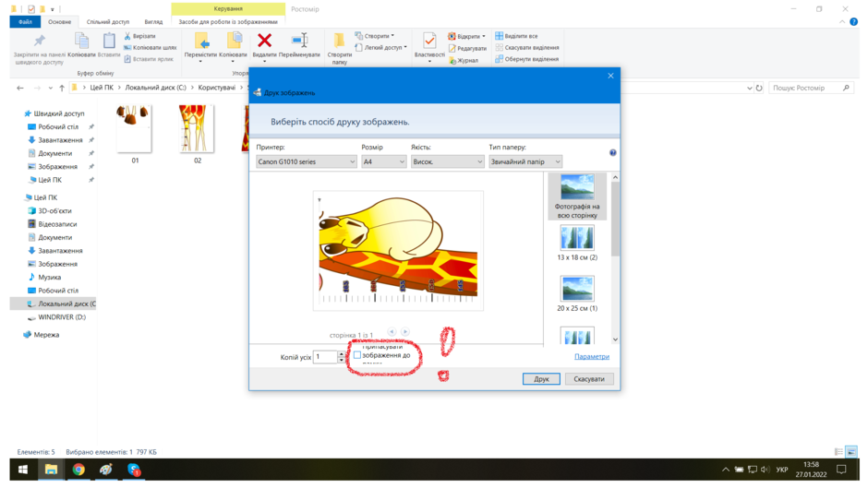868x488 pixels.
Task: Switch to large icons view in status bar
Action: [851, 452]
